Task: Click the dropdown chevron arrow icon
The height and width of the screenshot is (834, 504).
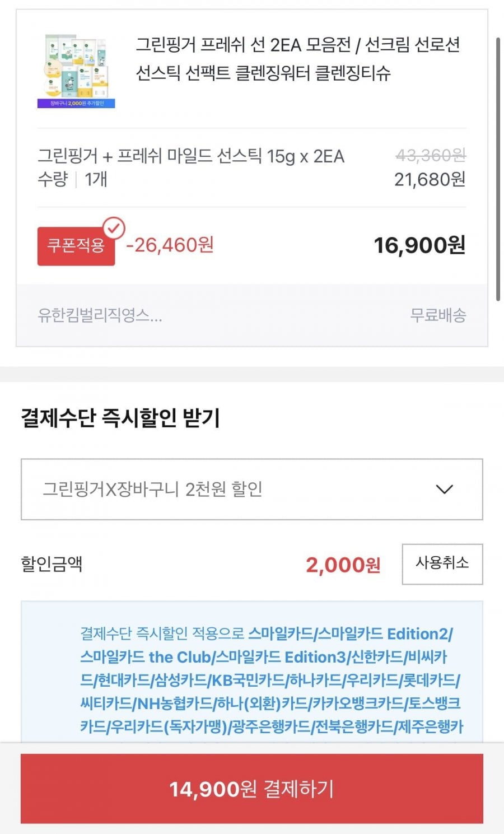Action: tap(444, 490)
